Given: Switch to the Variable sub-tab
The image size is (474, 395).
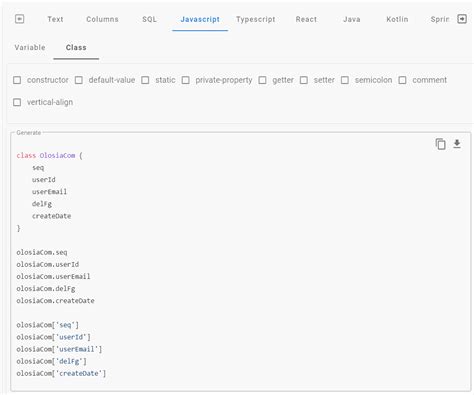Looking at the screenshot, I should coord(30,47).
